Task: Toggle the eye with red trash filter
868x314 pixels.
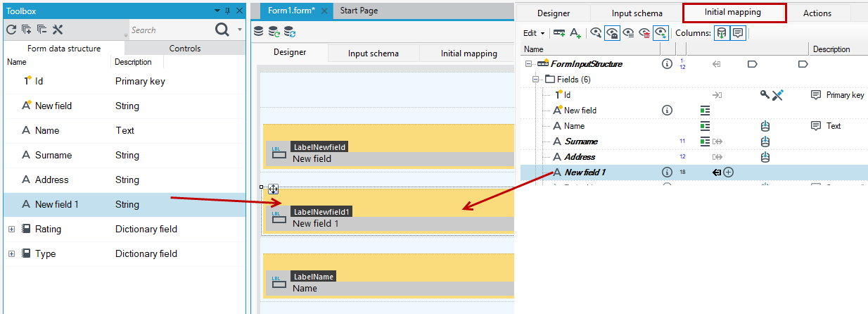Action: 644,32
